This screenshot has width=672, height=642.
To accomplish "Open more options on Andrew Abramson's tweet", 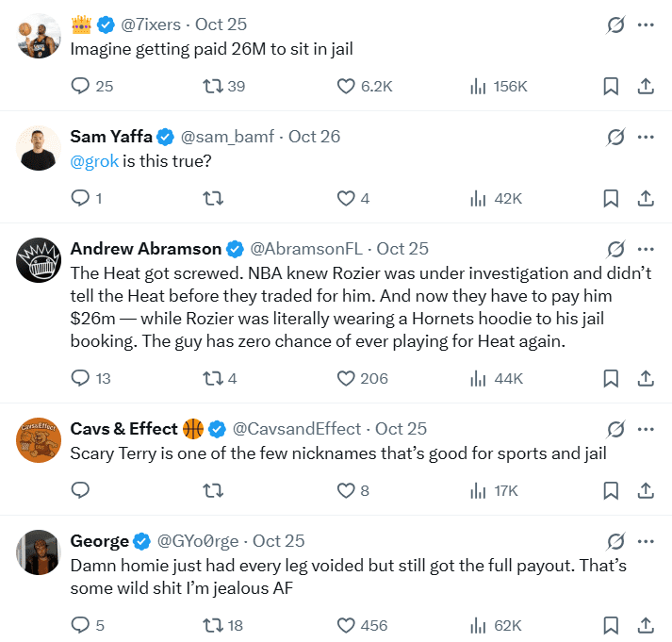I will 646,250.
